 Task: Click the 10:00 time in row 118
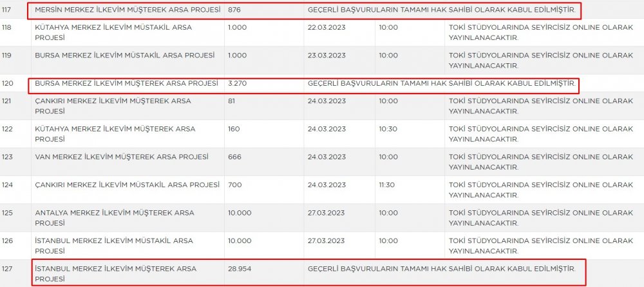pos(388,28)
